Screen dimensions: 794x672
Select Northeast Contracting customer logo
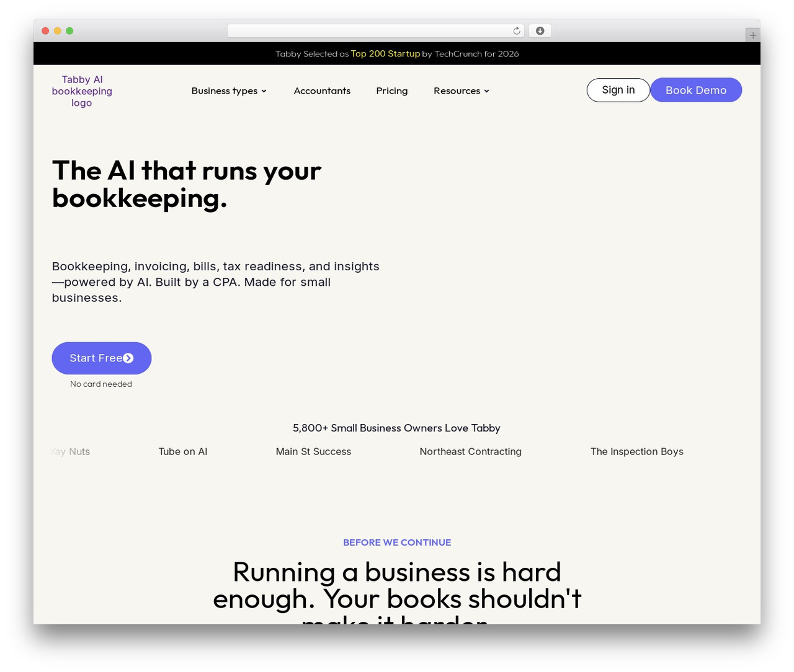point(470,451)
